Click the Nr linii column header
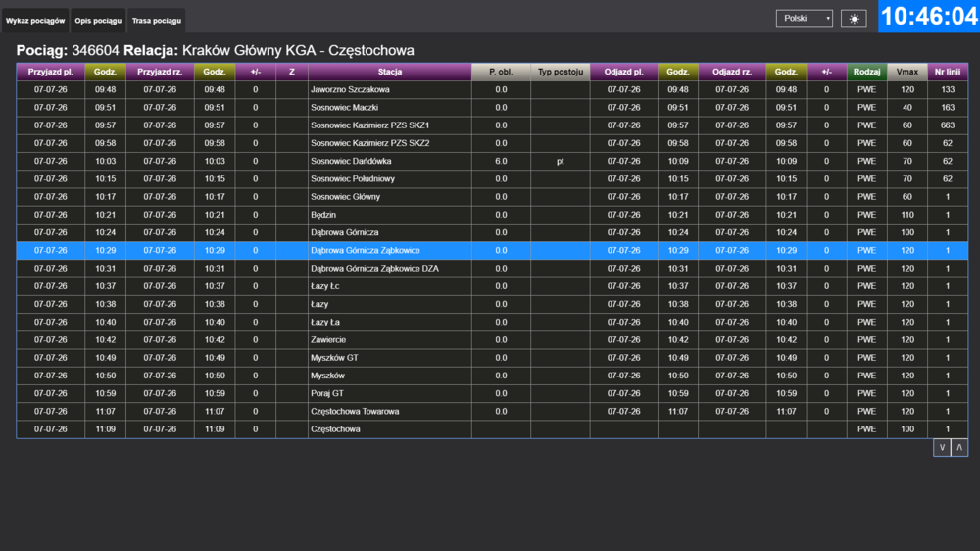Image resolution: width=980 pixels, height=551 pixels. [948, 72]
